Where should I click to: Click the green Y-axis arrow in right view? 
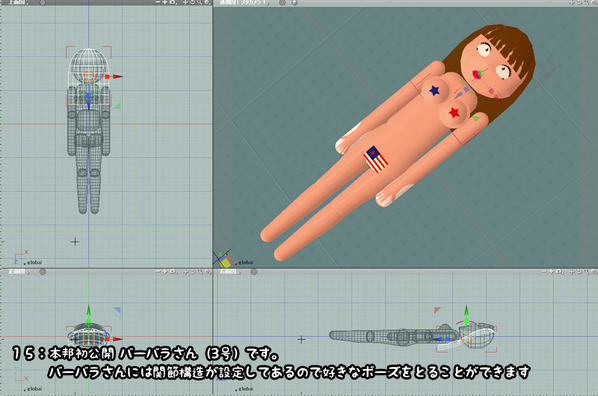coord(466,311)
